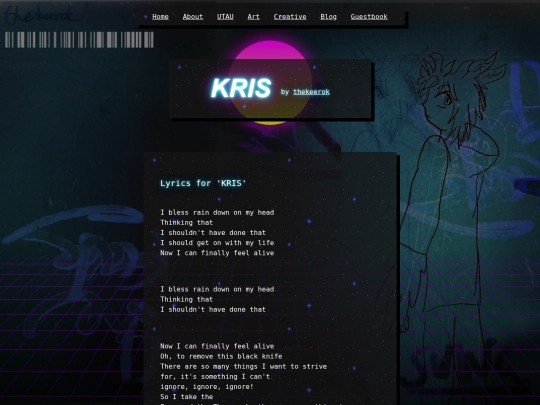Click the glowing KRIS title
540x405 pixels.
tap(241, 88)
